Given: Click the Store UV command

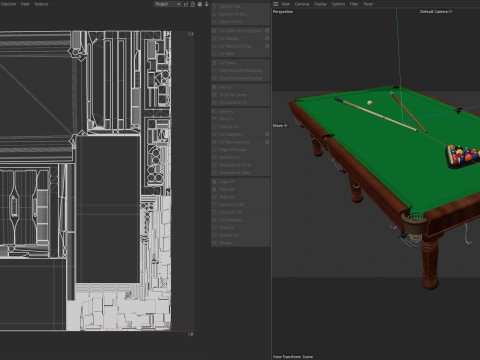Looking at the screenshot, I should point(240,228).
